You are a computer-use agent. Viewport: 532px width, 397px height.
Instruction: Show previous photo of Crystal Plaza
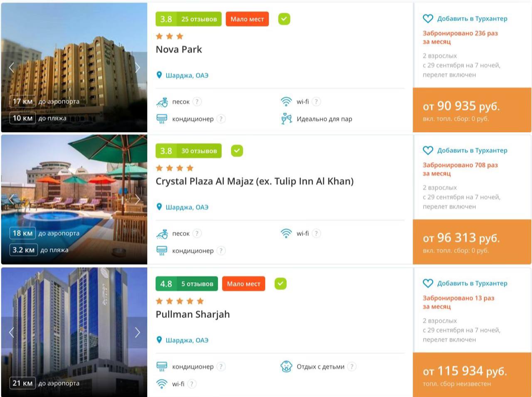(11, 199)
